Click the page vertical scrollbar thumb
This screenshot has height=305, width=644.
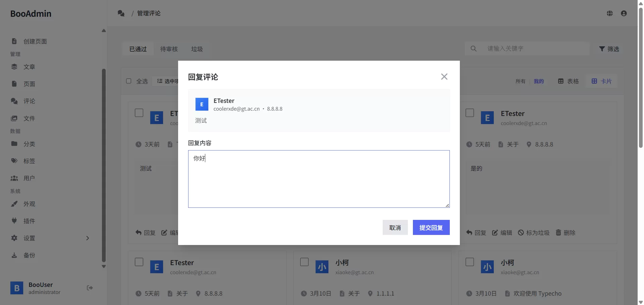641,77
